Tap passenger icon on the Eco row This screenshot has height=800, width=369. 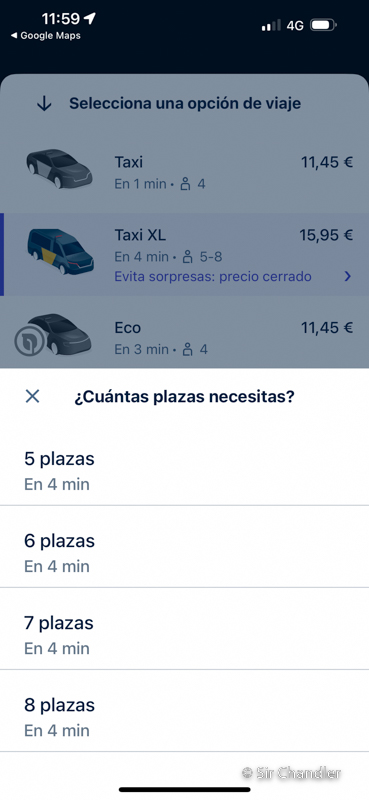[188, 349]
